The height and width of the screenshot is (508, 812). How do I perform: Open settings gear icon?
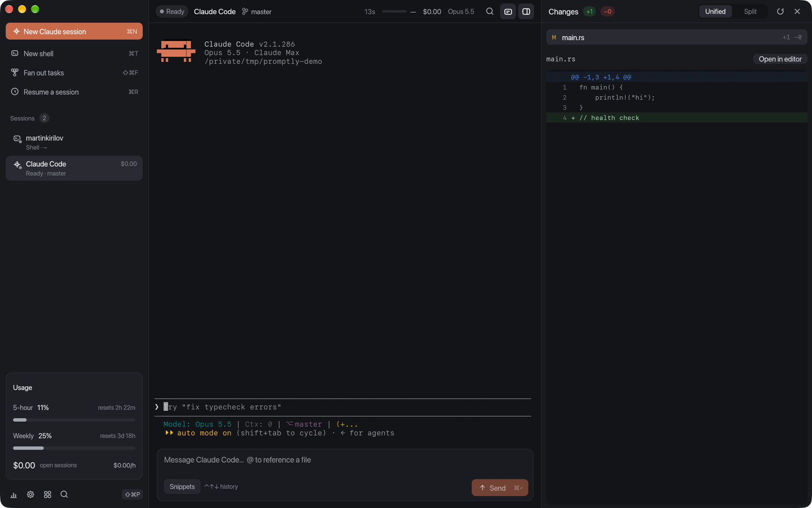click(x=30, y=494)
